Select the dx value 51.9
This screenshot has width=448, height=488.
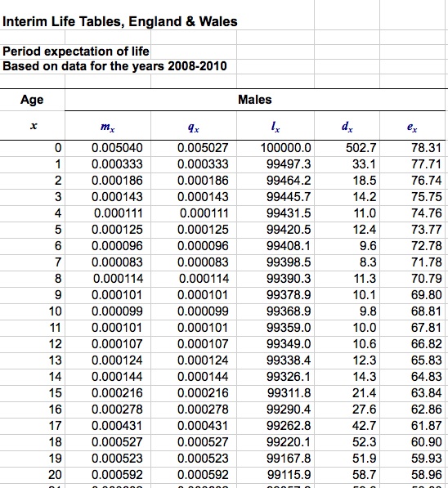pyautogui.click(x=365, y=459)
